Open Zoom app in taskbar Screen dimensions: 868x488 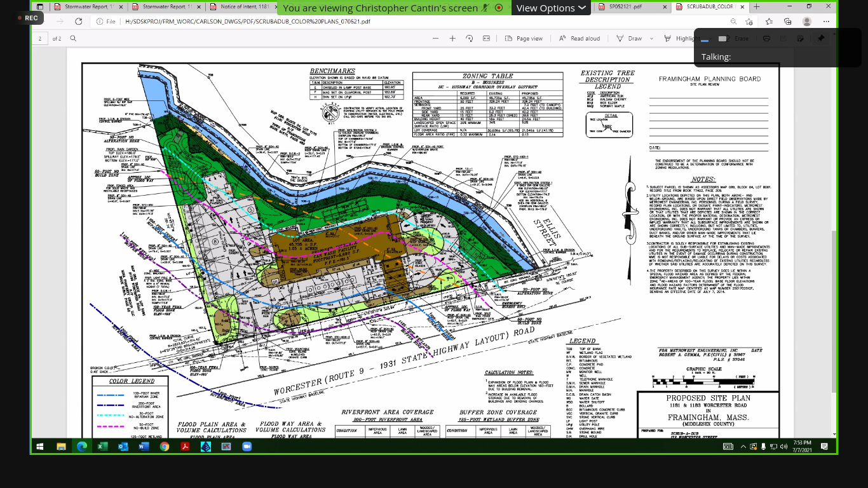point(247,447)
